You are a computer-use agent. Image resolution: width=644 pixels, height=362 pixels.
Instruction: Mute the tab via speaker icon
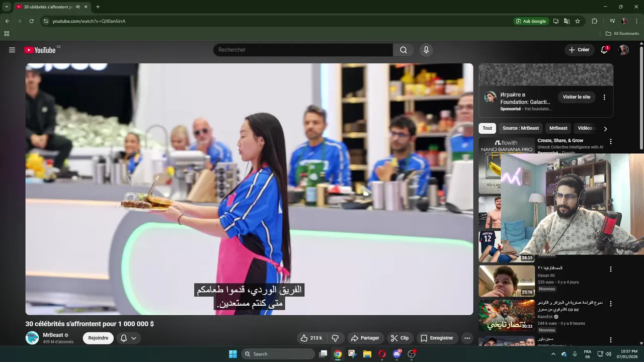[78, 7]
